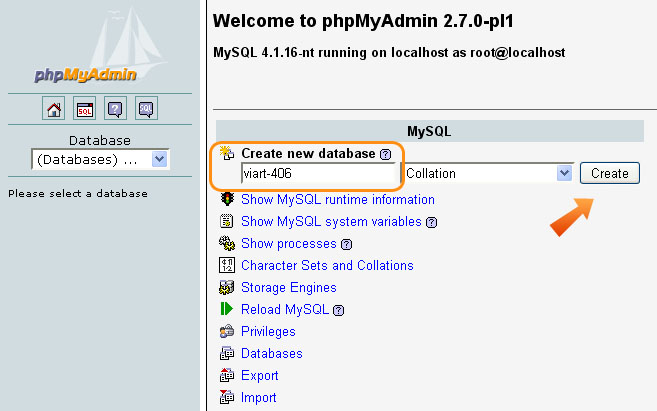
Task: Click the Privileges users icon
Action: coord(227,331)
